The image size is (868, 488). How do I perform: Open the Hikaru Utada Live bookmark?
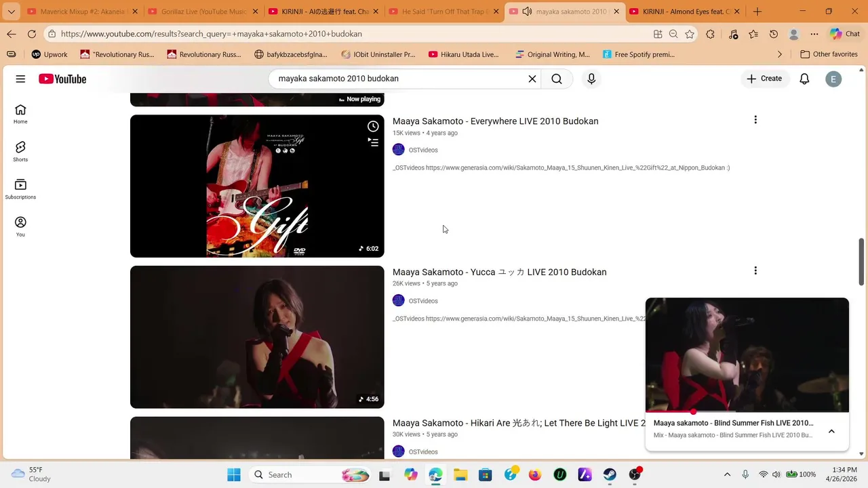(x=464, y=54)
